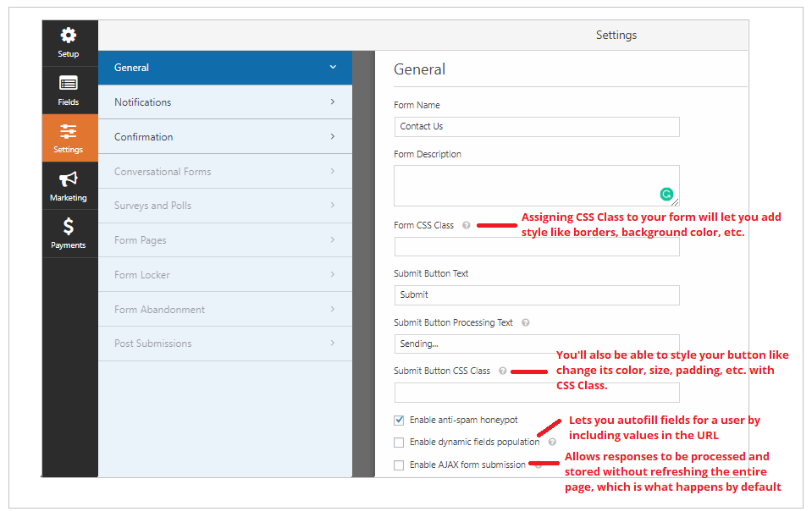Open Post Submissions settings item

[225, 344]
